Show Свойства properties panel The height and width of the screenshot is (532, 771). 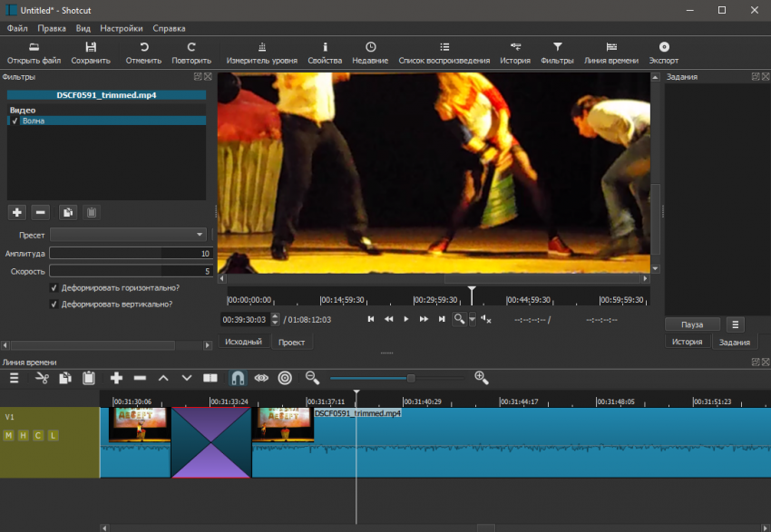click(325, 53)
